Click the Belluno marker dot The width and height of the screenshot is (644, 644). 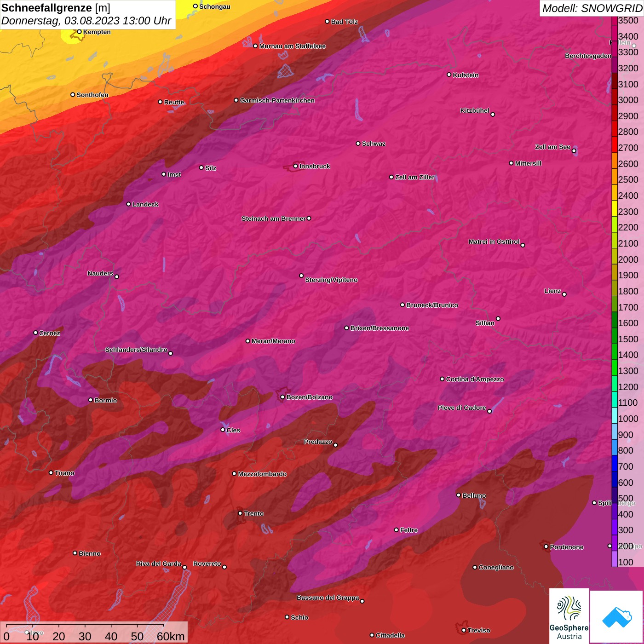tap(458, 495)
